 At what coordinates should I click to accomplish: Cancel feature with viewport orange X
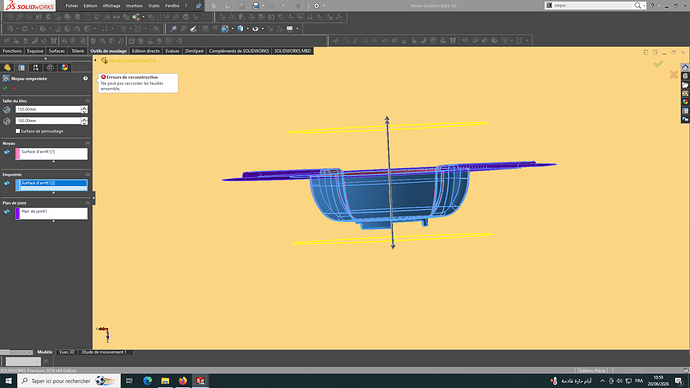click(x=673, y=75)
